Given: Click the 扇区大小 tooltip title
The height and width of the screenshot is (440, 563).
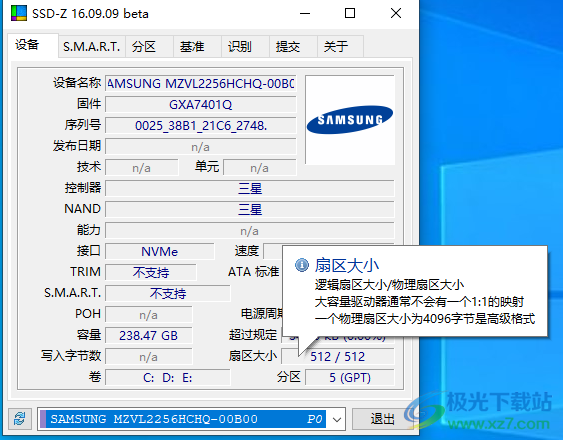Looking at the screenshot, I should (346, 265).
